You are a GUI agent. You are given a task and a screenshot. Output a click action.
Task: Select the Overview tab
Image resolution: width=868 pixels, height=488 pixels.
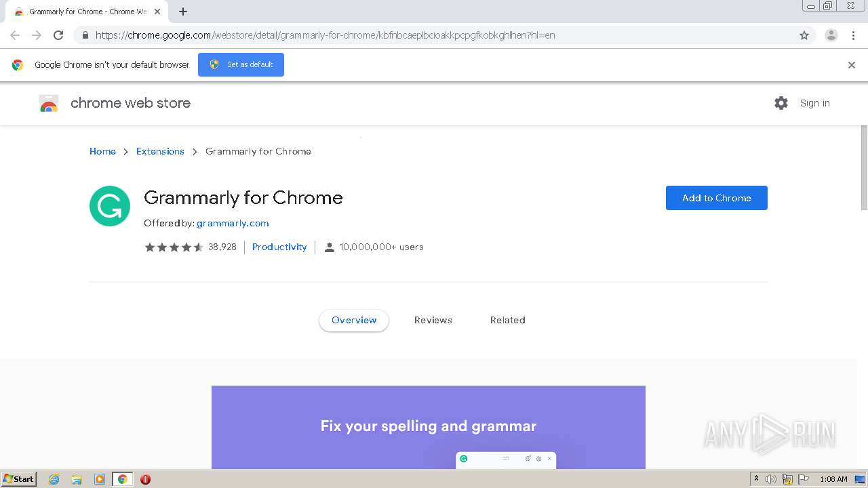click(354, 320)
